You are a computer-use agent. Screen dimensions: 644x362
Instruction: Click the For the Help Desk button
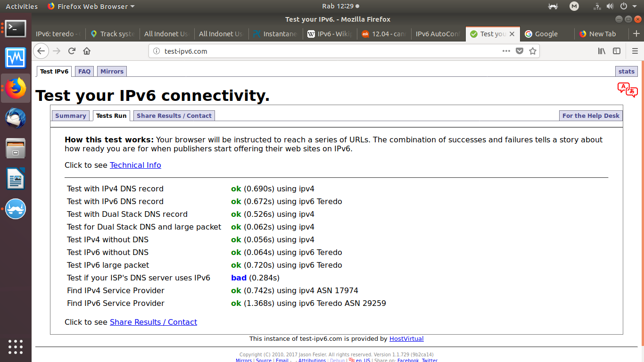[591, 115]
